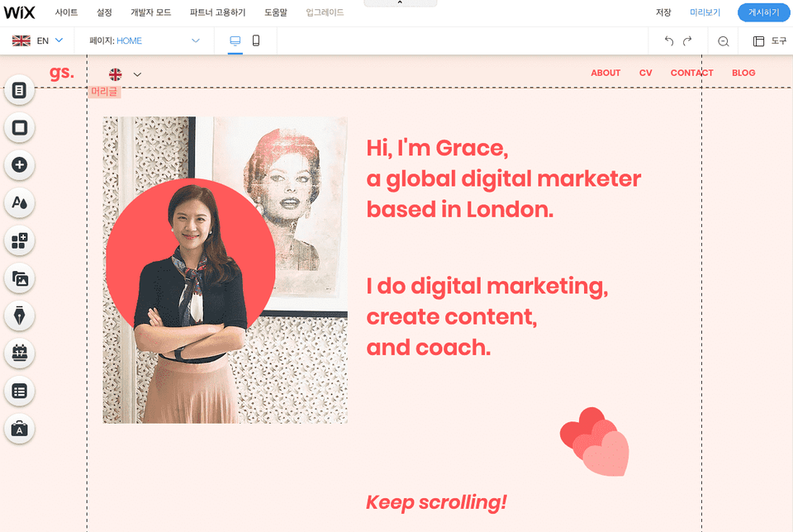Open the Site Design (text and drop) icon

point(19,202)
